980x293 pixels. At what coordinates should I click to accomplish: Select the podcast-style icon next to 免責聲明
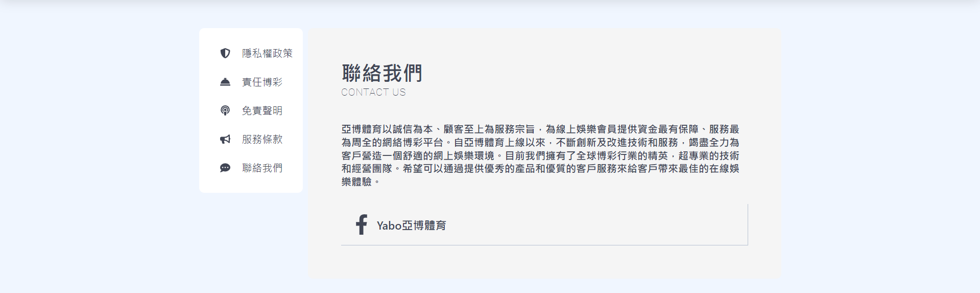tap(225, 110)
